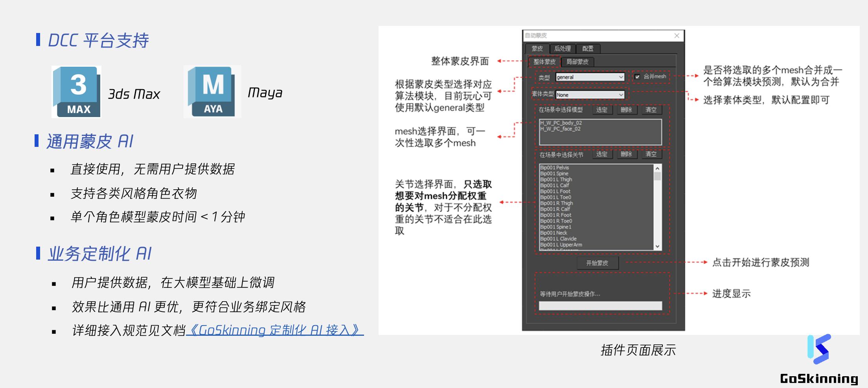This screenshot has width=868, height=388.
Task: Select Bip001 L Calf joint
Action: (555, 185)
